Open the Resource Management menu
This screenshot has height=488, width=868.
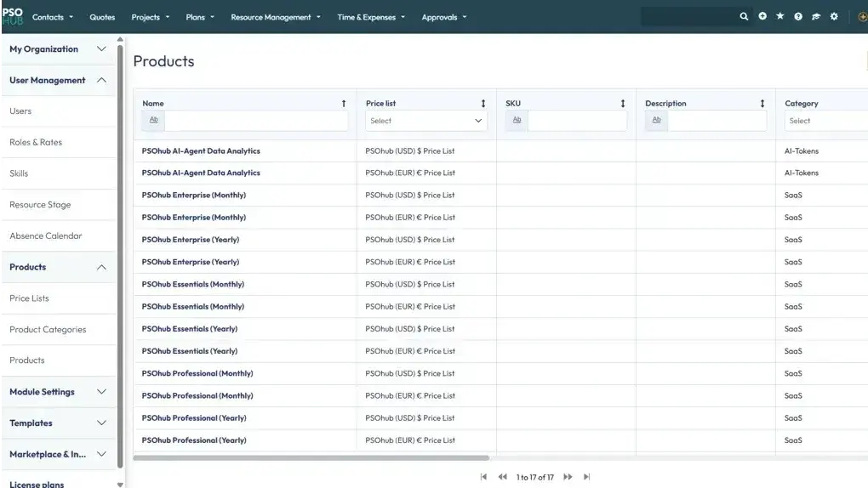point(275,17)
